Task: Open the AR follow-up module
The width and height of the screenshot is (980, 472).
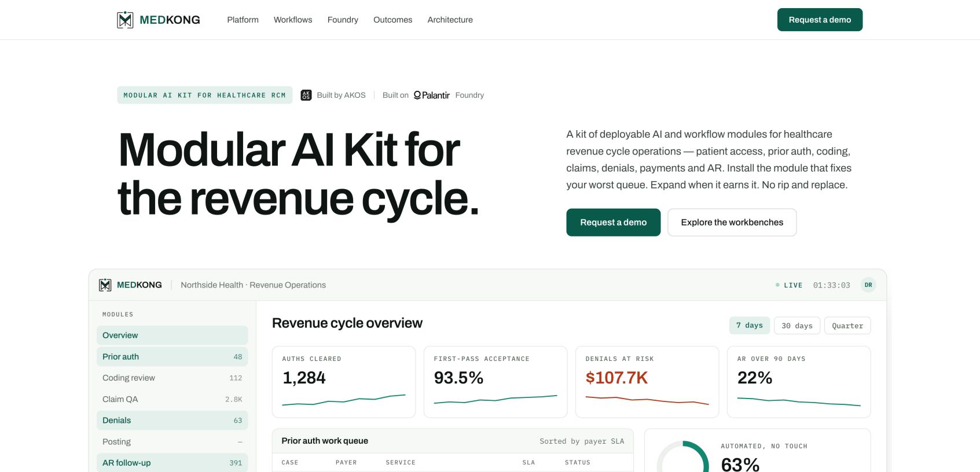Action: tap(172, 463)
